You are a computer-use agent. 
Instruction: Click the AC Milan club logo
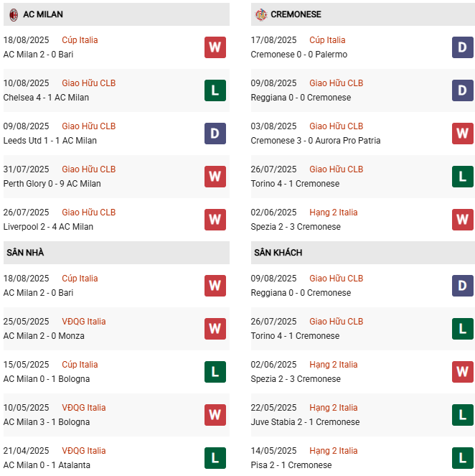[13, 14]
